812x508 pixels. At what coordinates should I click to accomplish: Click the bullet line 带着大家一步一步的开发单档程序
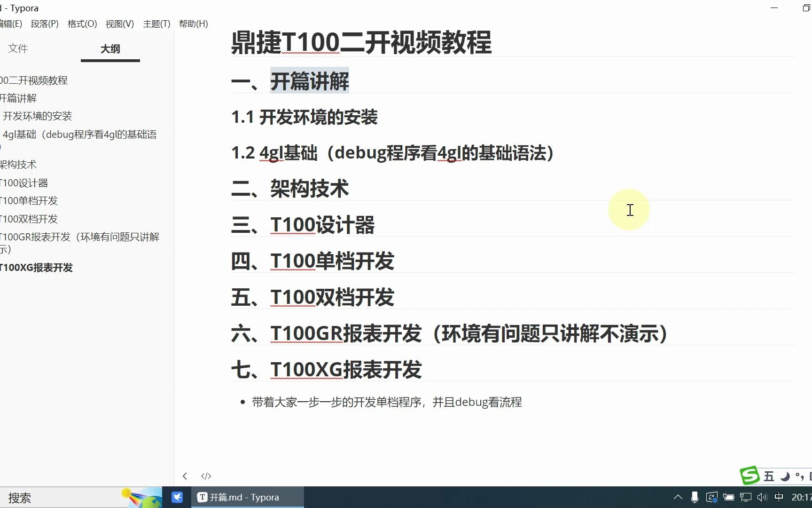point(387,402)
